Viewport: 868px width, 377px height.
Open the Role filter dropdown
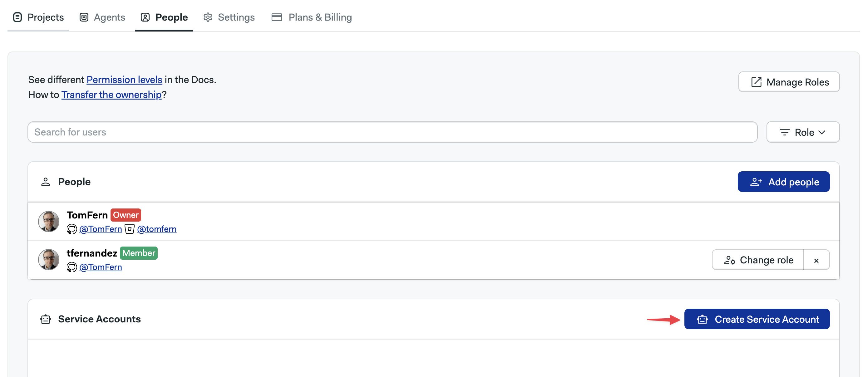(x=803, y=132)
